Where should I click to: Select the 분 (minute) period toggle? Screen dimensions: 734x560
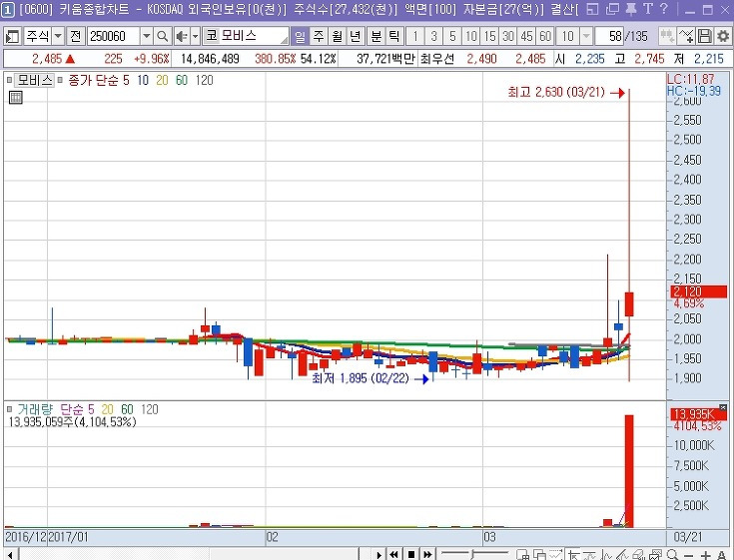pos(375,36)
